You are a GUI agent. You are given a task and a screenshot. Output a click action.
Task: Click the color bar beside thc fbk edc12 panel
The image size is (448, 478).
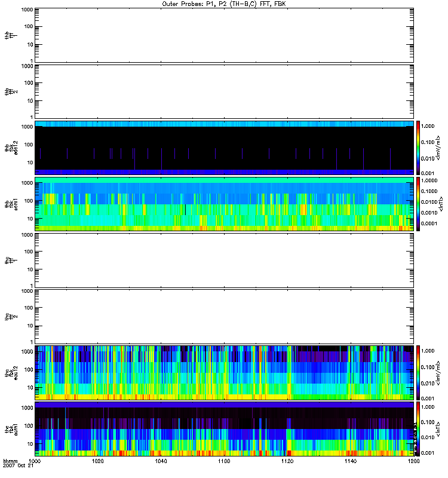[x=418, y=372]
